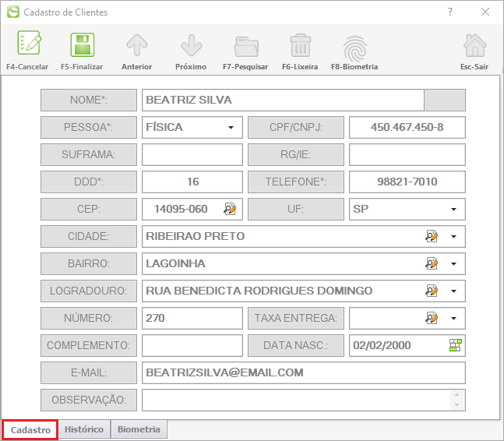
Task: Go to Próximo record arrow
Action: [x=192, y=45]
